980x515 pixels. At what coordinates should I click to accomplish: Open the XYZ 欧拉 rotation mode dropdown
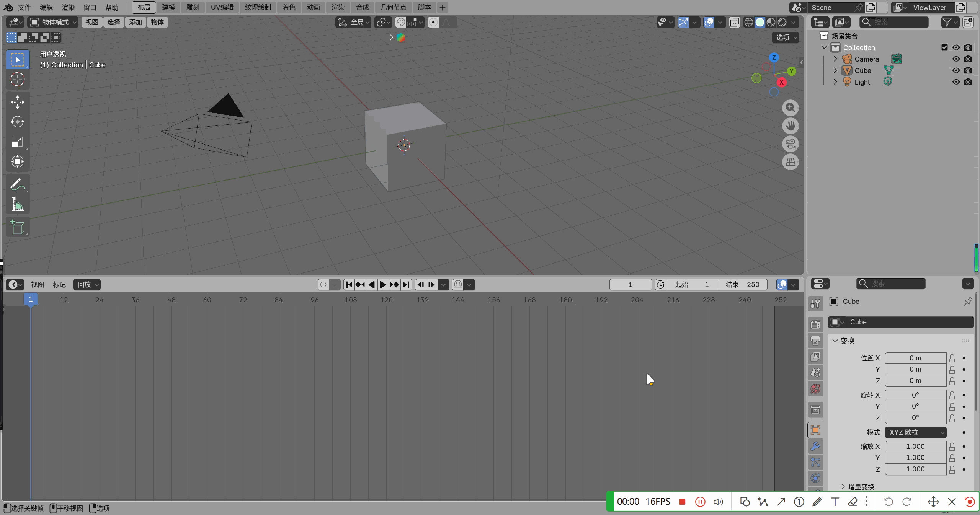coord(915,432)
